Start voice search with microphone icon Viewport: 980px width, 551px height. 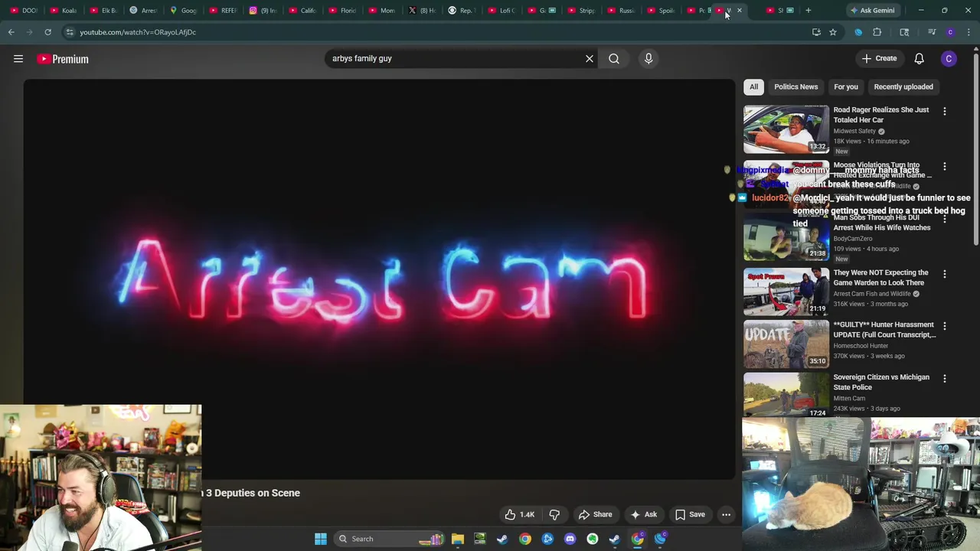[x=648, y=59]
